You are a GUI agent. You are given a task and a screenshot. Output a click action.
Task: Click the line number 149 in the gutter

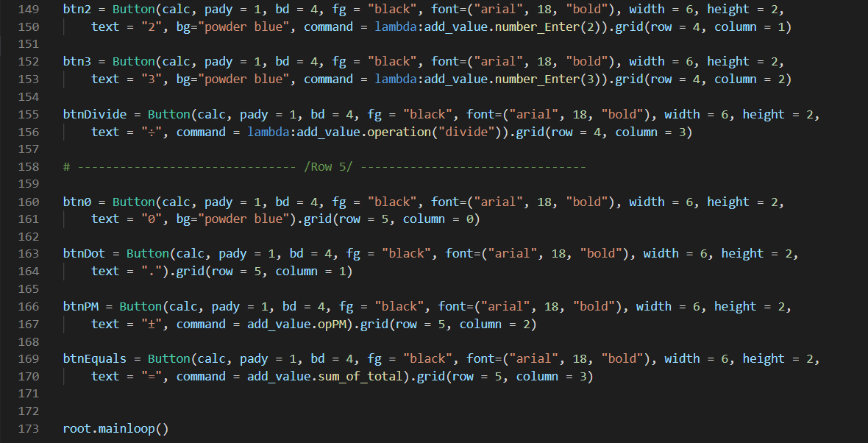[x=28, y=9]
